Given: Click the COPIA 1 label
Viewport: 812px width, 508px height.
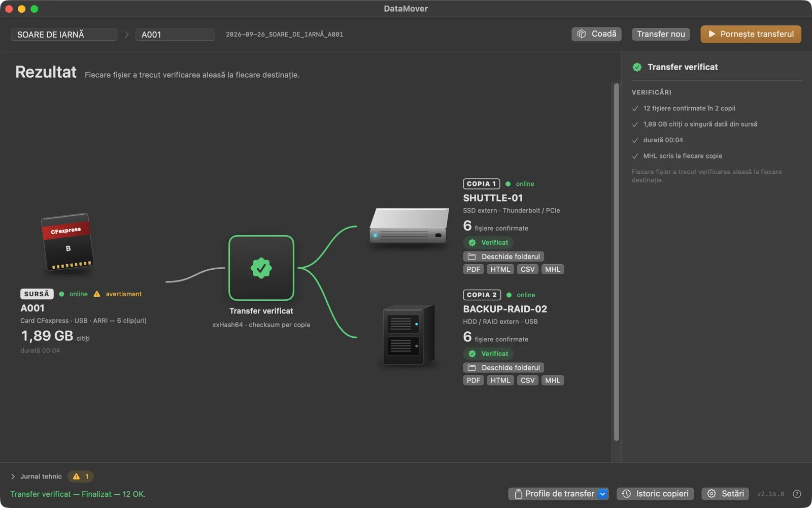Looking at the screenshot, I should (x=482, y=184).
